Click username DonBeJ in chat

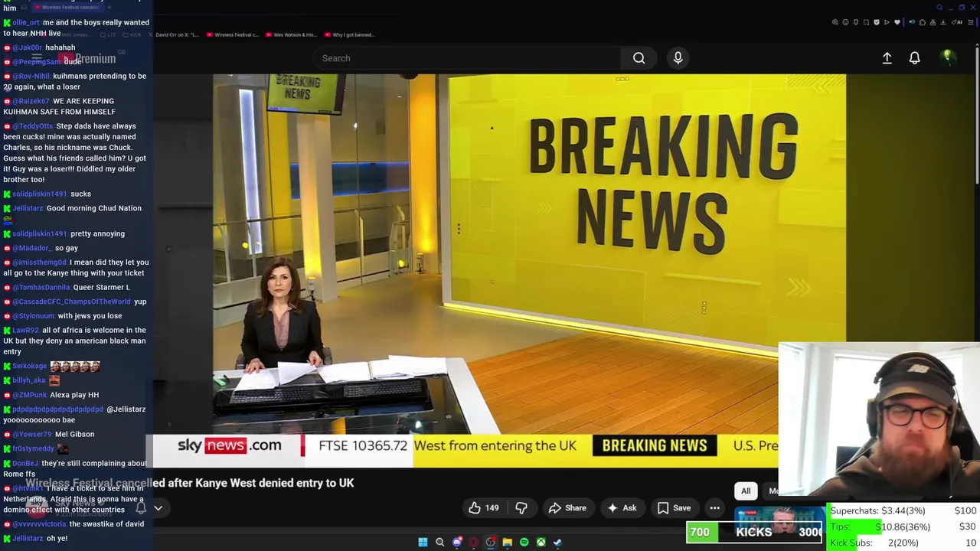[25, 463]
